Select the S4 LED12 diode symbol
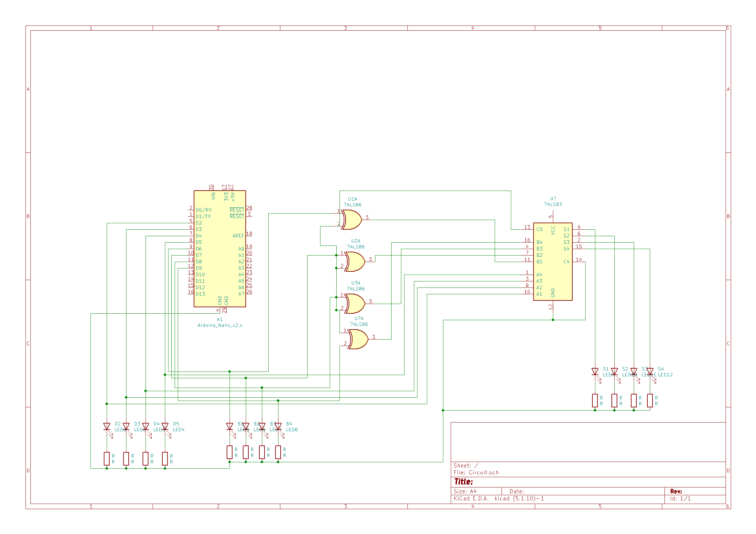The height and width of the screenshot is (534, 756). click(650, 372)
